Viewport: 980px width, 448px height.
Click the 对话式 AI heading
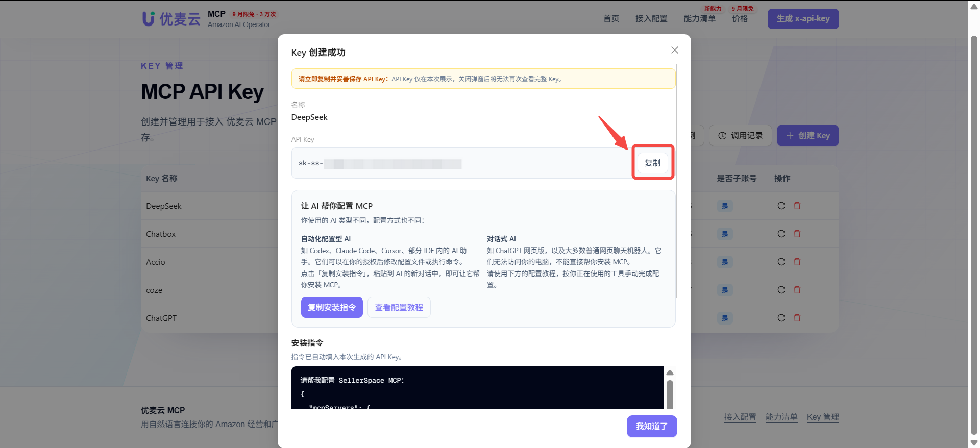[x=501, y=239]
